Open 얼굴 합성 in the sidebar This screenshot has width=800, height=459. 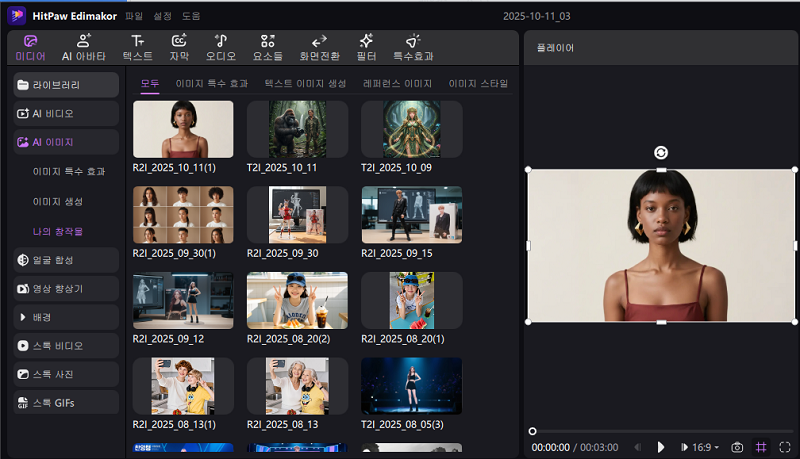[x=66, y=260]
